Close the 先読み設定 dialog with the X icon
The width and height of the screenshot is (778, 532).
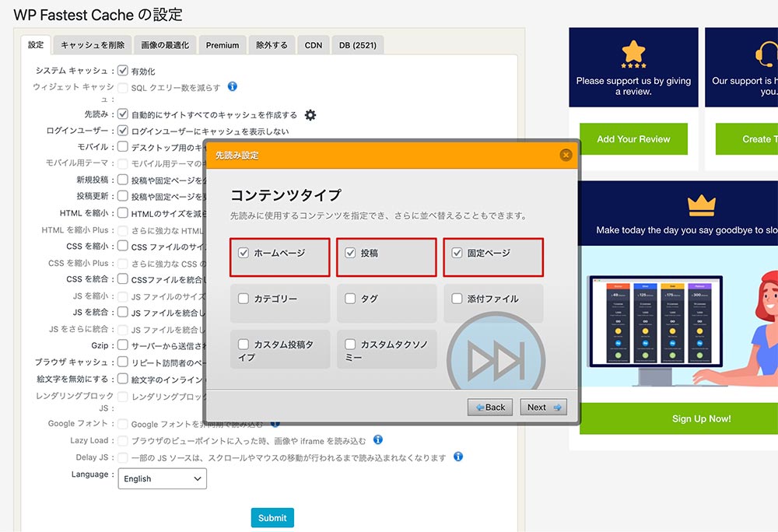pos(566,155)
